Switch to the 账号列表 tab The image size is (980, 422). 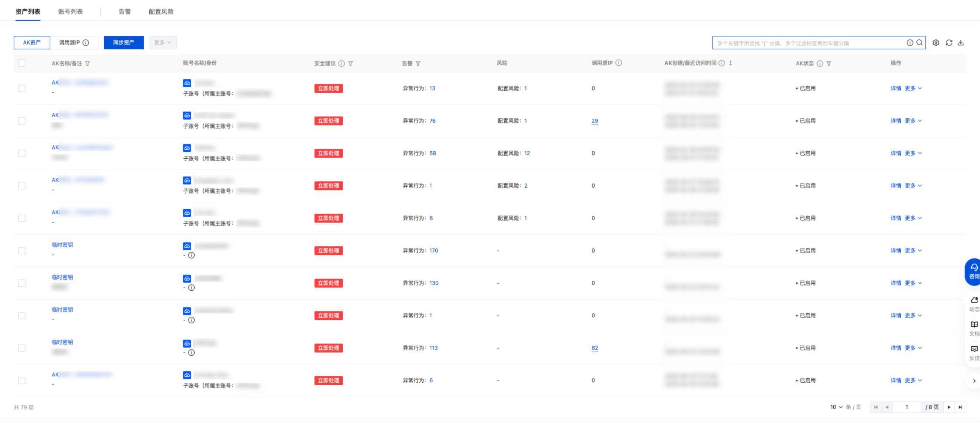click(70, 11)
